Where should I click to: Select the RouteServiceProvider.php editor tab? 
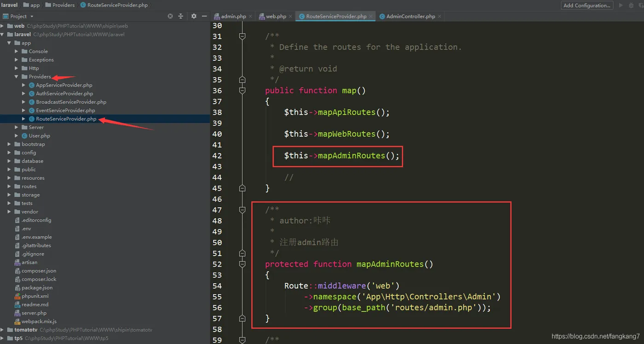(336, 16)
